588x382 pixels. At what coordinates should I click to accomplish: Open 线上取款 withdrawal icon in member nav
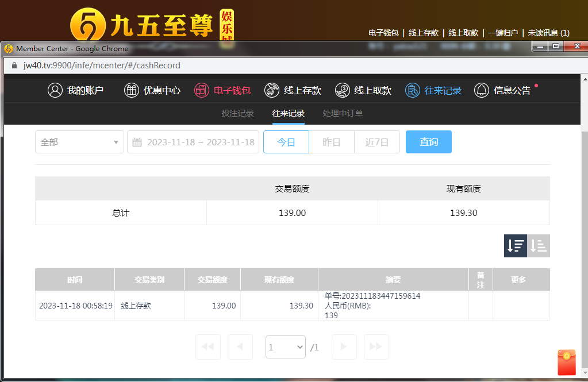click(343, 90)
